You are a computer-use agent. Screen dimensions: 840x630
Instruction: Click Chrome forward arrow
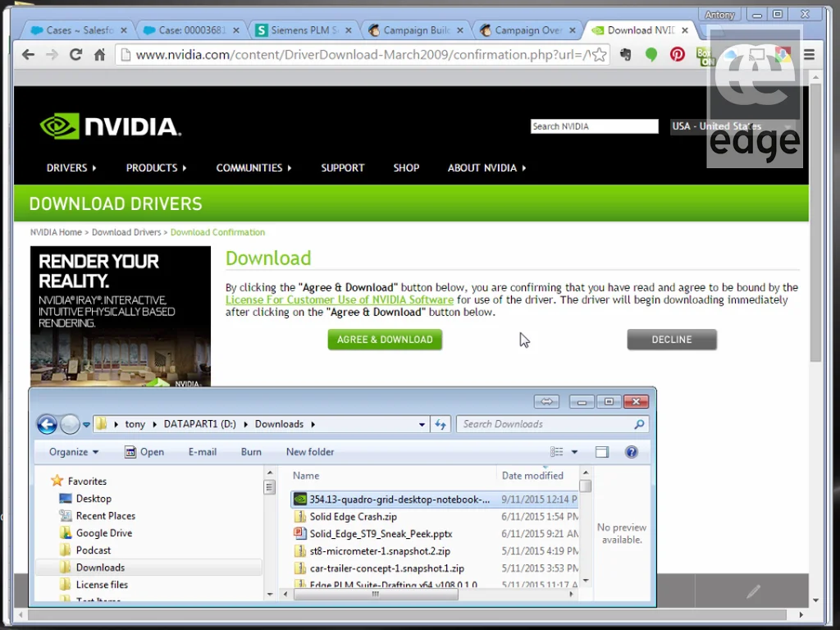[52, 54]
